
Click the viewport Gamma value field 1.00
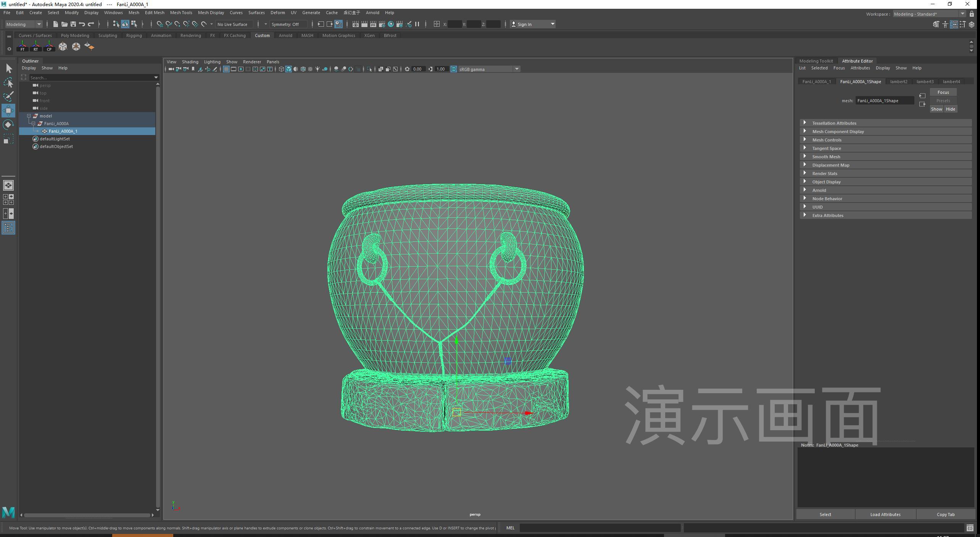(x=441, y=69)
